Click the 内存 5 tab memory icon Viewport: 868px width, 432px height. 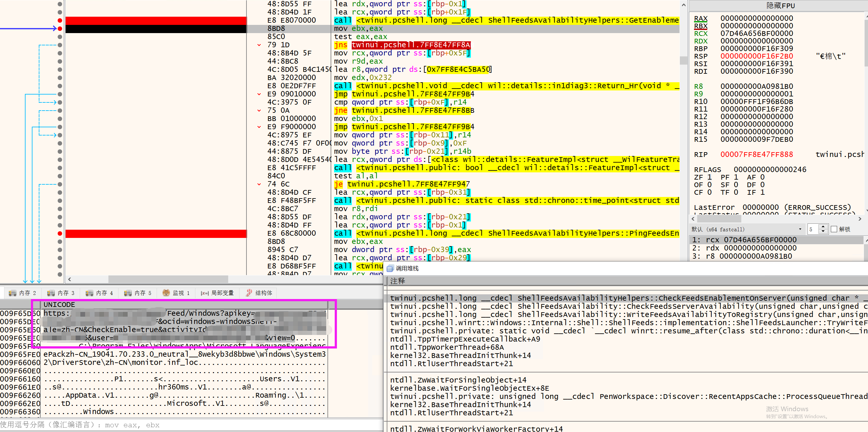[128, 293]
